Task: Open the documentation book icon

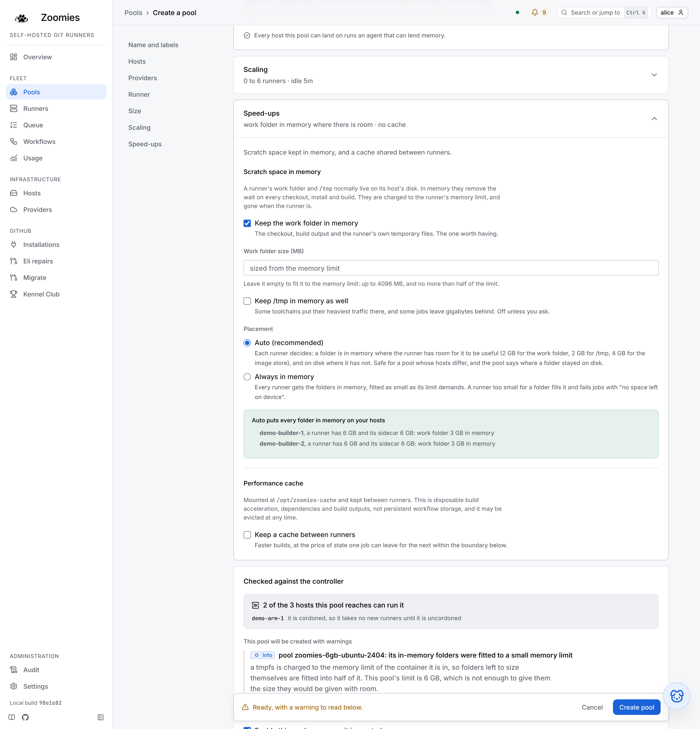Action: 12,717
